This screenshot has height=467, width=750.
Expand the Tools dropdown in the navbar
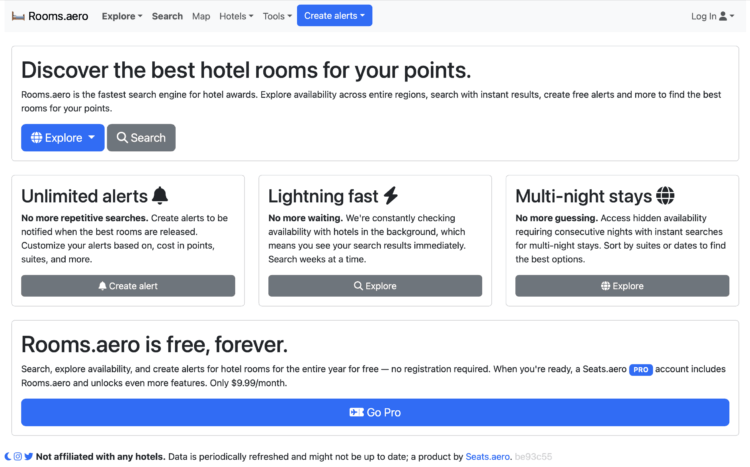coord(277,16)
